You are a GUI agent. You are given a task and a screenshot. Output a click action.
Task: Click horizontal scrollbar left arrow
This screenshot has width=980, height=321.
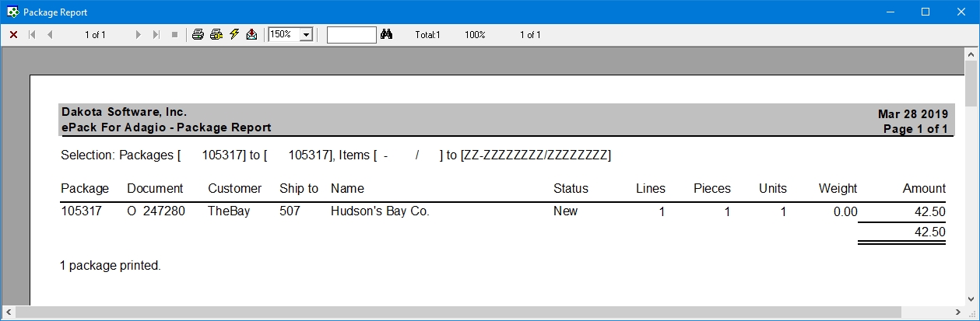click(x=8, y=312)
